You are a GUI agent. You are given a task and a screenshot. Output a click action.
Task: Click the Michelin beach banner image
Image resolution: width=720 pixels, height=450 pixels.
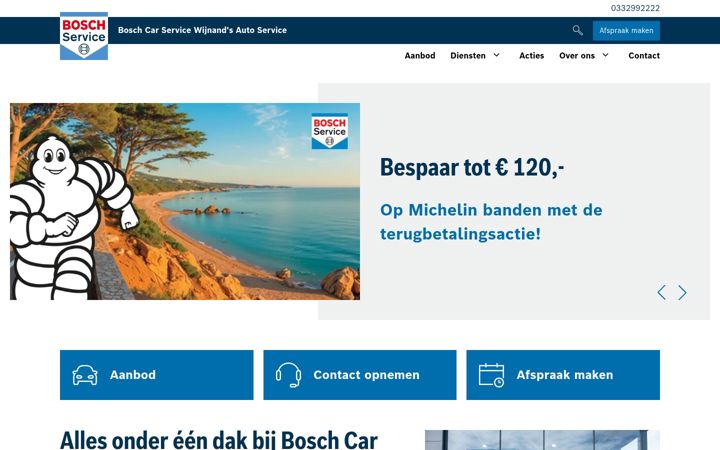(185, 202)
